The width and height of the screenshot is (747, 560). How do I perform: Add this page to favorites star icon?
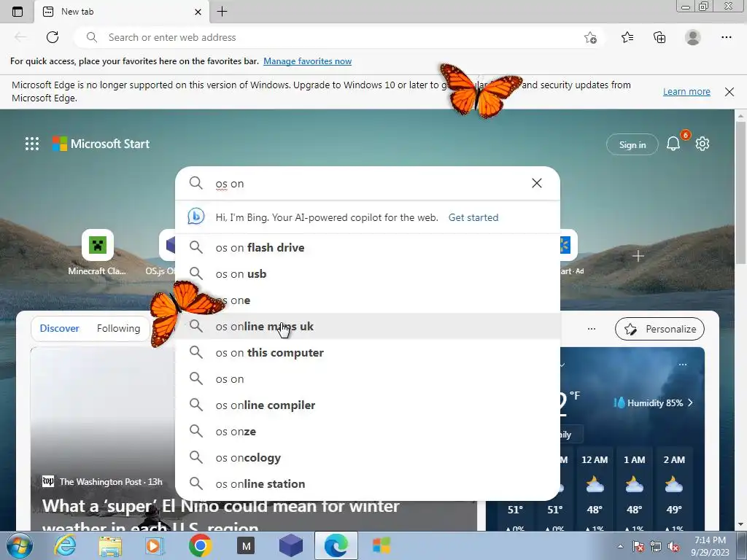click(590, 38)
